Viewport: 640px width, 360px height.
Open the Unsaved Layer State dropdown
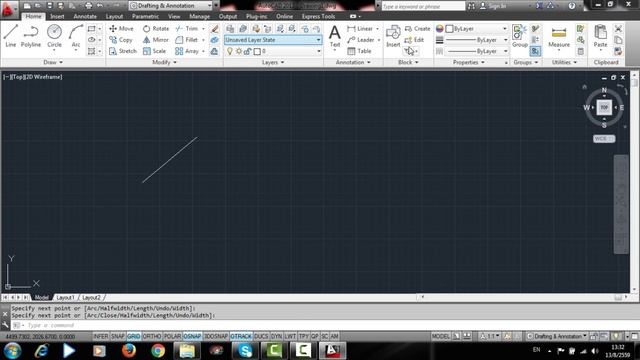click(x=273, y=40)
